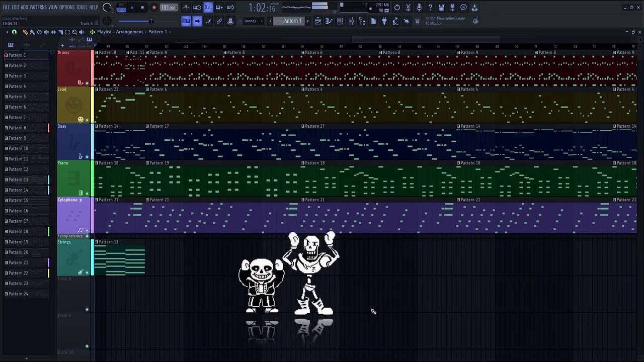Mute the Strings track green light

87,273
